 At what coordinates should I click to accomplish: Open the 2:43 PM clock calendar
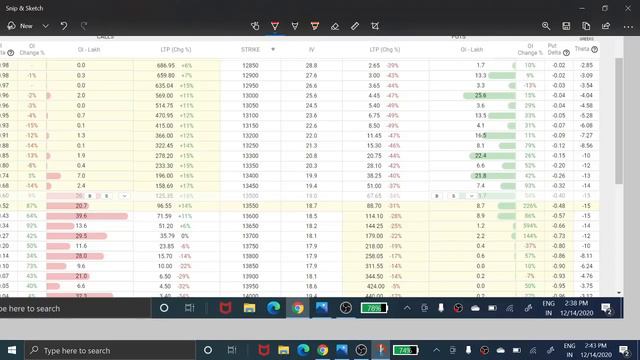pyautogui.click(x=596, y=350)
